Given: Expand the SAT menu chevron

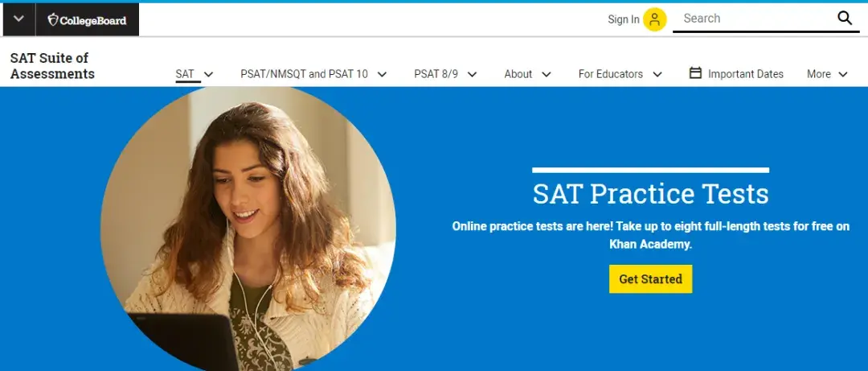Looking at the screenshot, I should click(209, 74).
